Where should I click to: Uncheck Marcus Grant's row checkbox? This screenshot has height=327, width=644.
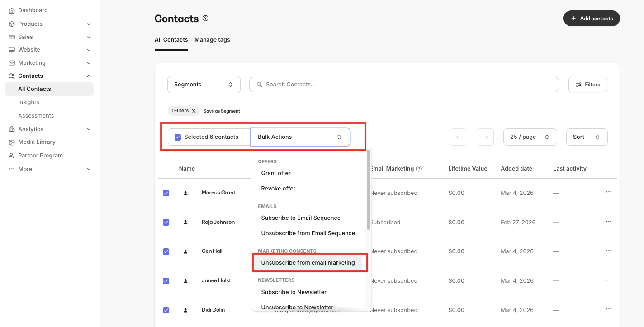tap(166, 193)
